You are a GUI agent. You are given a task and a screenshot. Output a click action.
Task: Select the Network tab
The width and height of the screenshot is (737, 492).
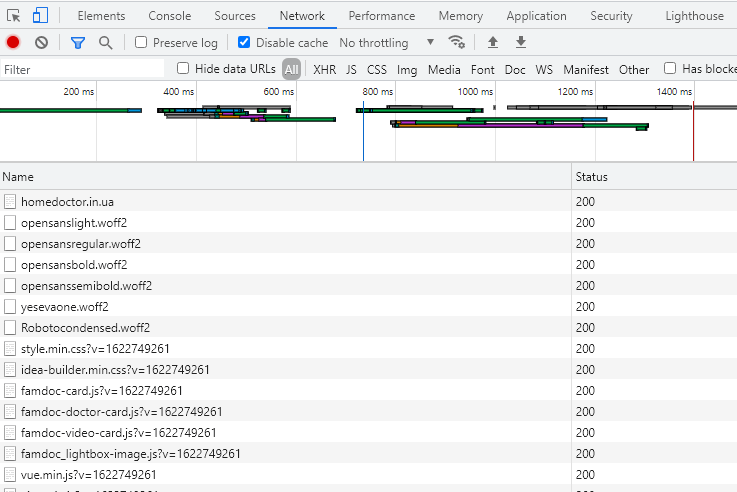tap(302, 16)
